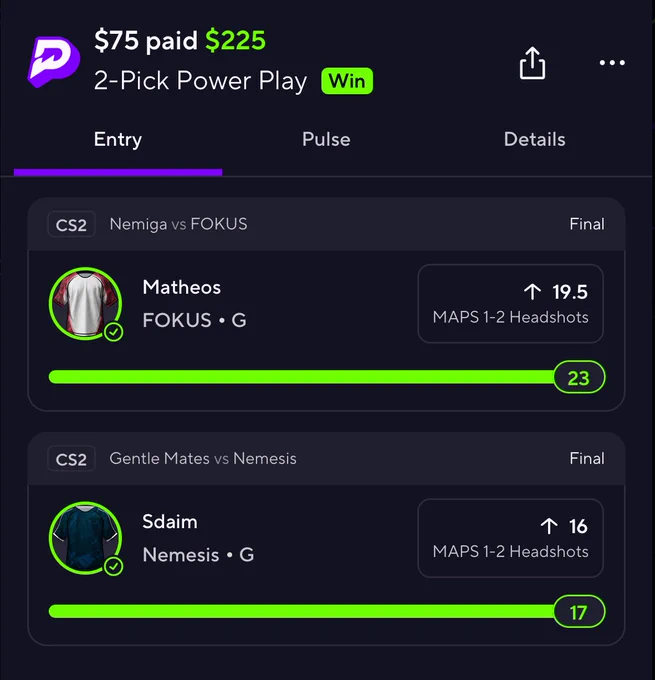The image size is (655, 680).
Task: Tap green checkmark on Sdaim avatar
Action: pos(114,566)
